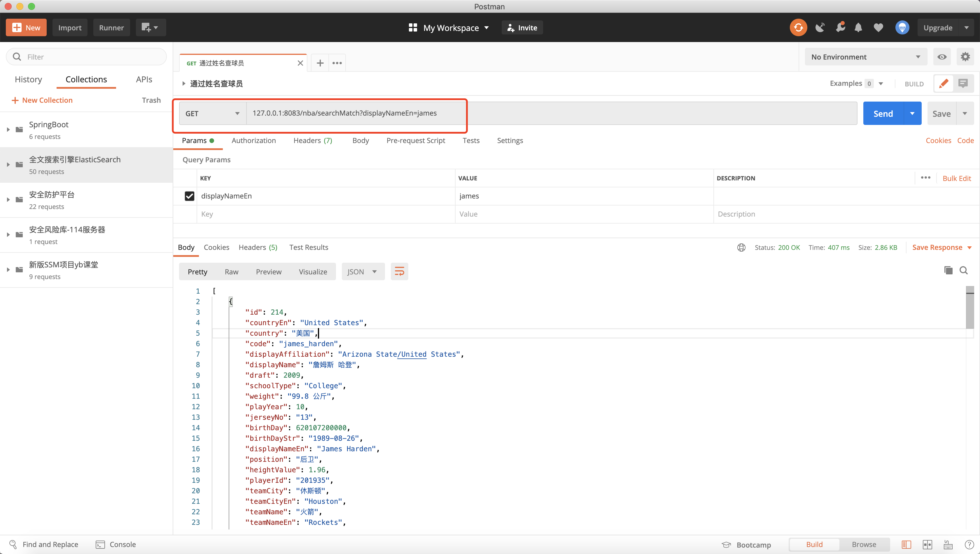Viewport: 980px width, 554px height.
Task: Switch to the History tab
Action: [28, 79]
